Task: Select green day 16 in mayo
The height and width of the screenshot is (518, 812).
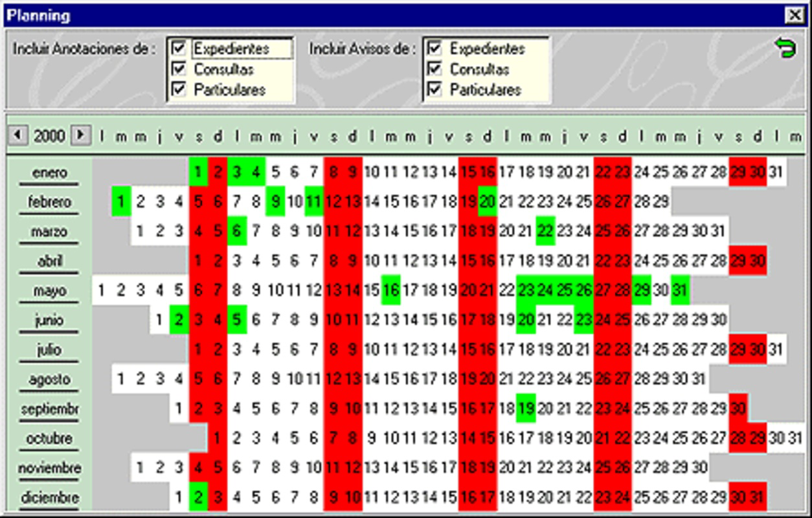Action: [391, 291]
